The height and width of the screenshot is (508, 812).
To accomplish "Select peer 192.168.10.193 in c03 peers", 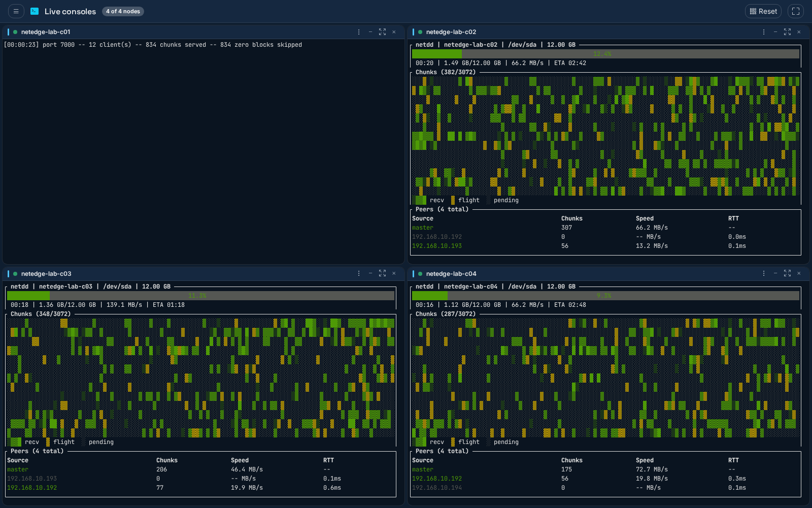I will (x=200, y=479).
